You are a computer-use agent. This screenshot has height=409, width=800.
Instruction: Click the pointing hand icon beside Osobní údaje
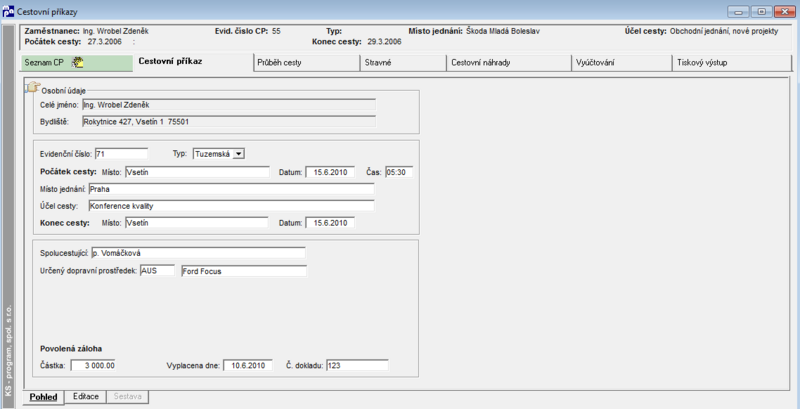tap(33, 87)
